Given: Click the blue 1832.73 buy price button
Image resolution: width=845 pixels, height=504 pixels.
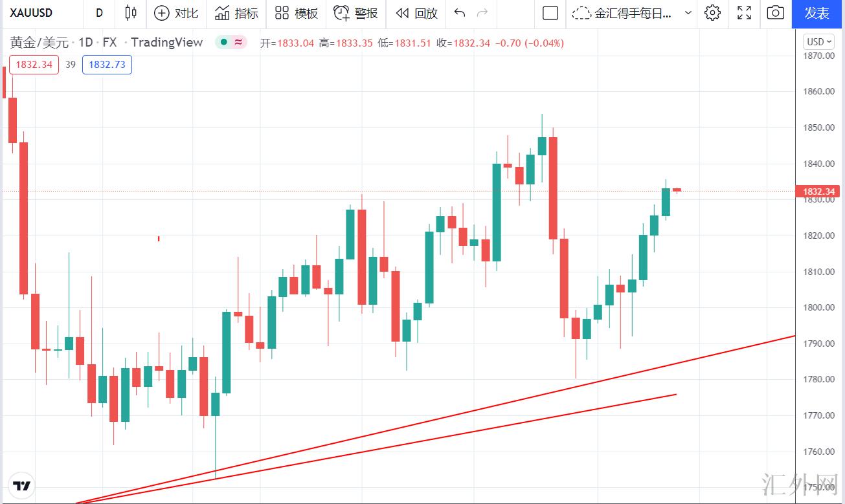Looking at the screenshot, I should click(107, 65).
